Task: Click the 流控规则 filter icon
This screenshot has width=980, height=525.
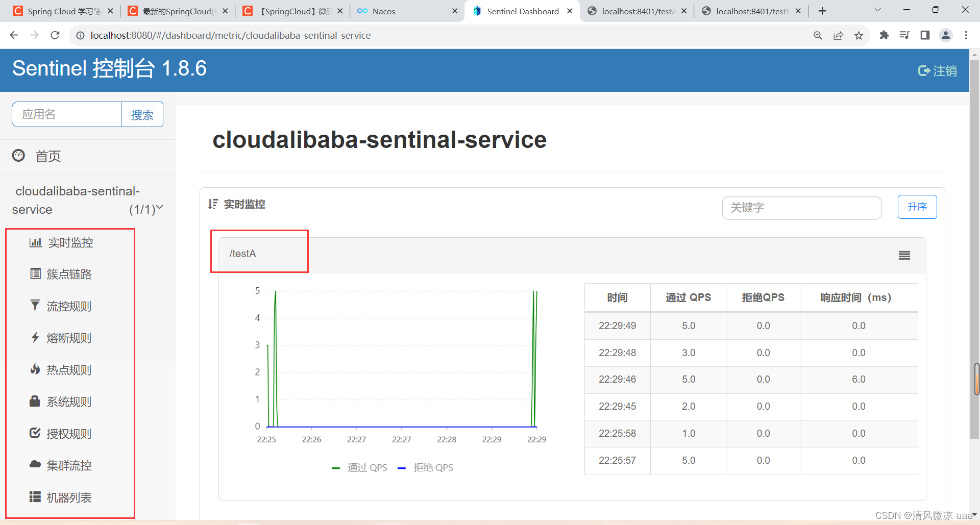Action: [x=35, y=306]
